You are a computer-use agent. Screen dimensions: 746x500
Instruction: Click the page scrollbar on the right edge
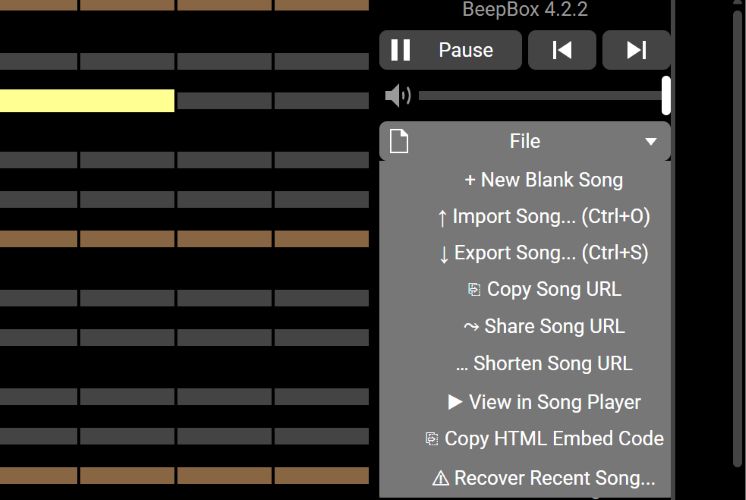738,238
